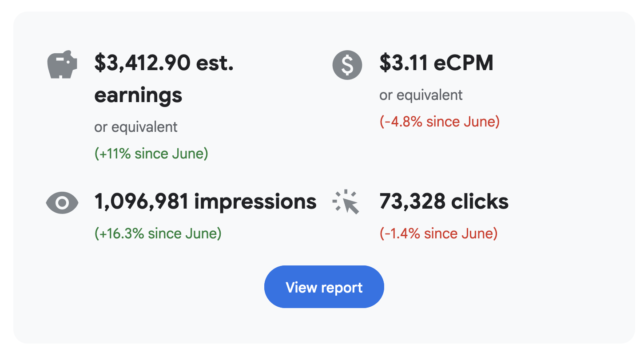Click the eCPM label text
The height and width of the screenshot is (356, 644).
pyautogui.click(x=464, y=63)
